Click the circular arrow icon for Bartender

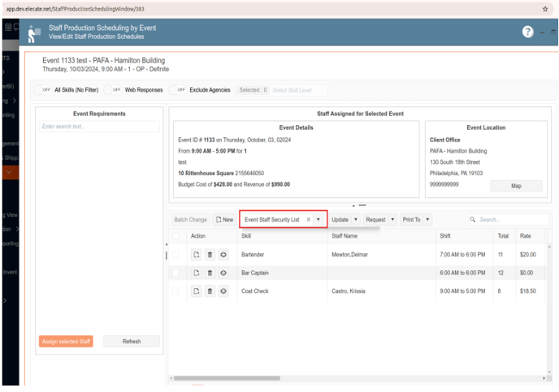click(x=223, y=255)
